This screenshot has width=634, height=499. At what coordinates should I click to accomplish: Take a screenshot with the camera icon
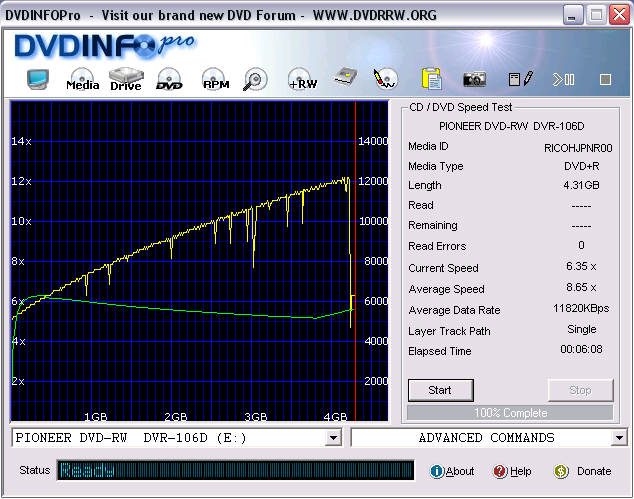tap(474, 79)
